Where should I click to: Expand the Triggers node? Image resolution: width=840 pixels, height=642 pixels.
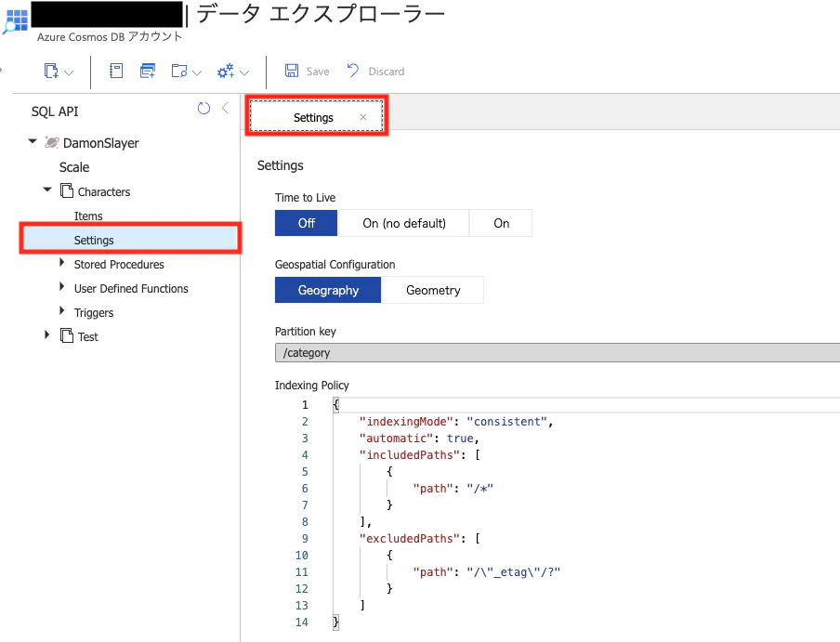61,310
